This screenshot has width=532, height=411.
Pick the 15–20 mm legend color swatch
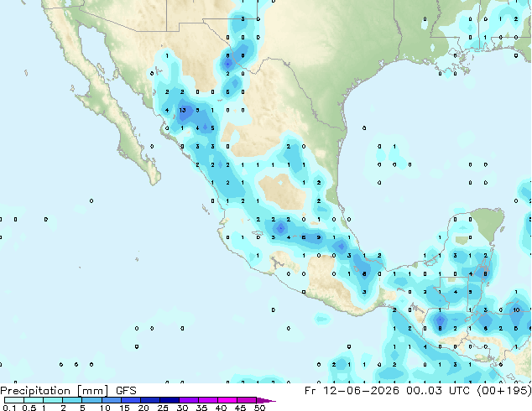[x=131, y=400]
